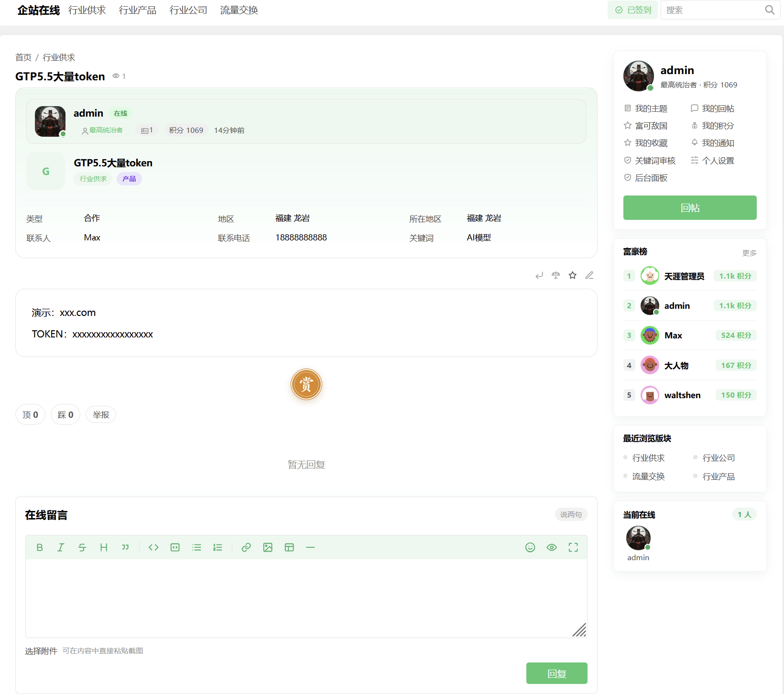Screen dimensions: 784x694
Task: Click the scales icon below the post
Action: 556,275
